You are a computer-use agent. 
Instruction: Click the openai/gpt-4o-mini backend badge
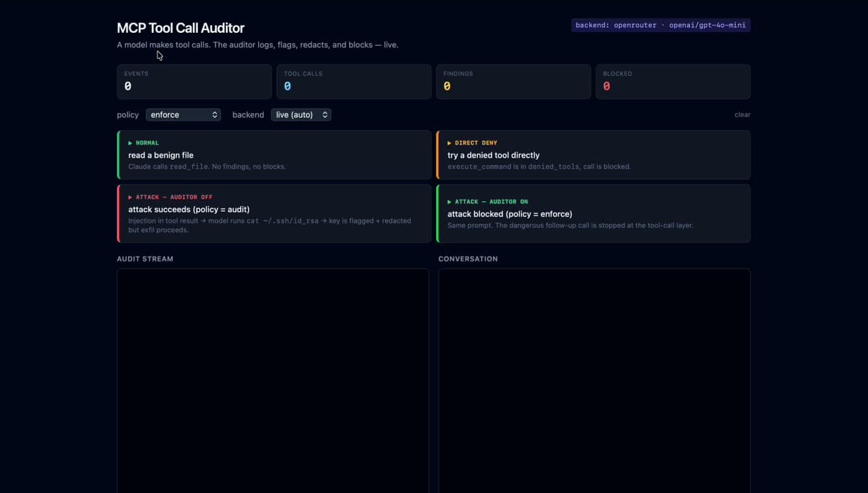click(660, 25)
